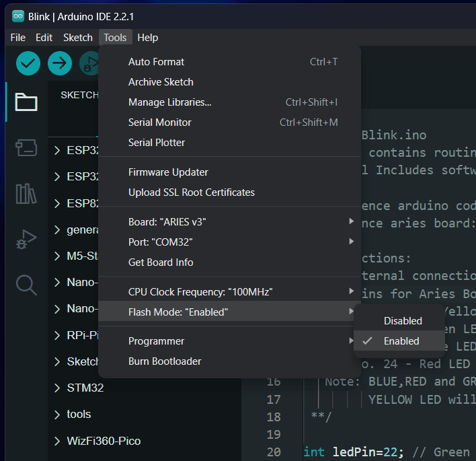Choose Archive Sketch menu entry
476x461 pixels.
(230, 82)
